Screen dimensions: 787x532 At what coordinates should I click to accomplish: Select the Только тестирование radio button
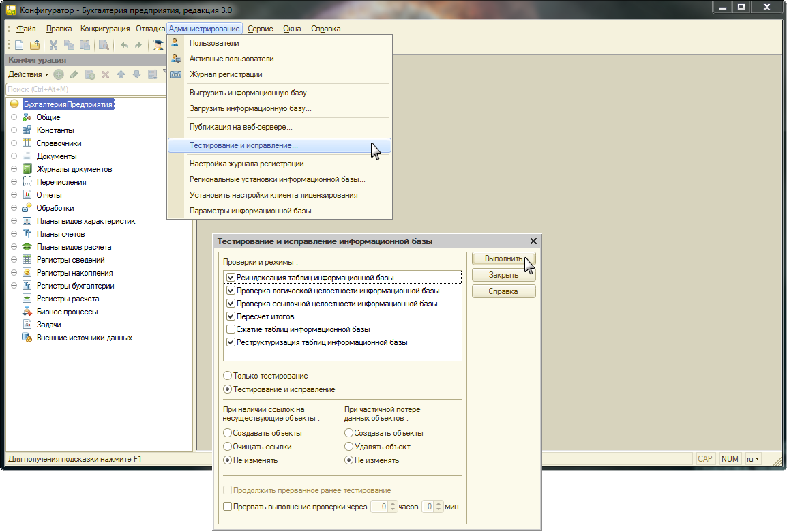(x=227, y=376)
